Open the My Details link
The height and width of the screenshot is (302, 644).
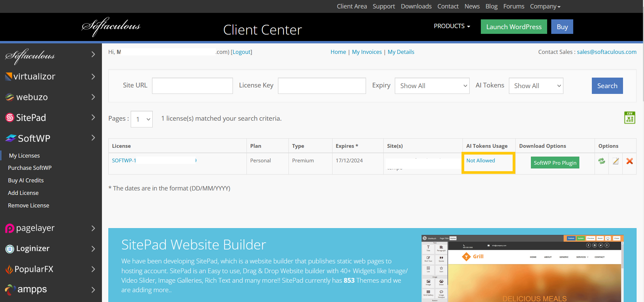[401, 52]
